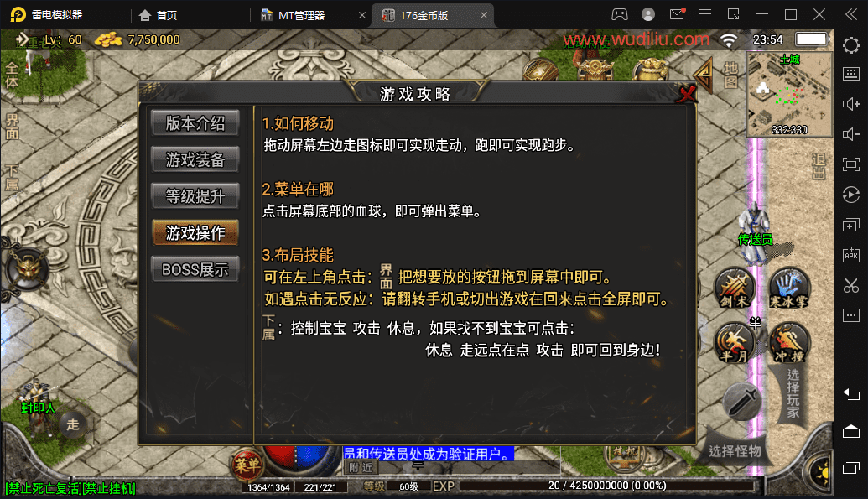Switch to the BOSS展示 tab
868x499 pixels.
tap(195, 270)
